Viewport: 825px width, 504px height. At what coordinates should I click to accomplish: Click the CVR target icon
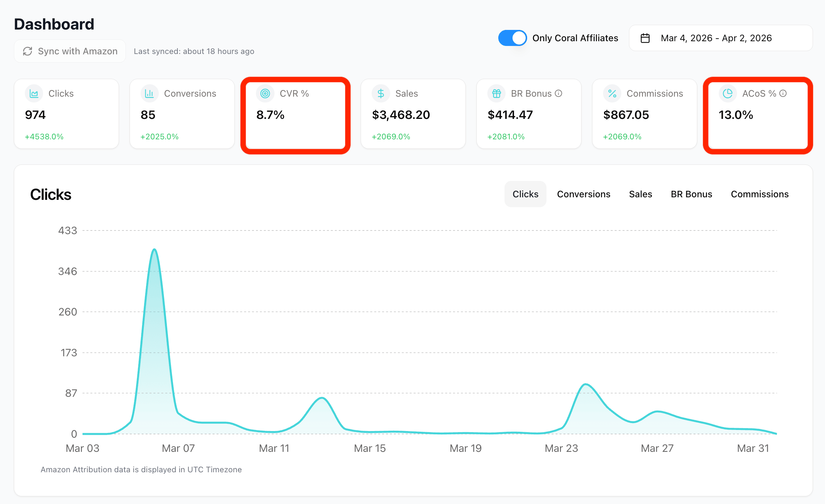coord(265,94)
